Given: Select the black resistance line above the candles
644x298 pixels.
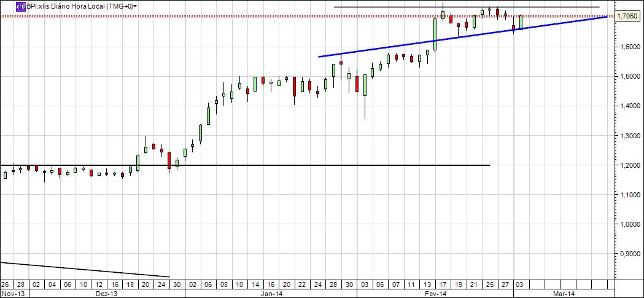Looking at the screenshot, I should coord(467,7).
